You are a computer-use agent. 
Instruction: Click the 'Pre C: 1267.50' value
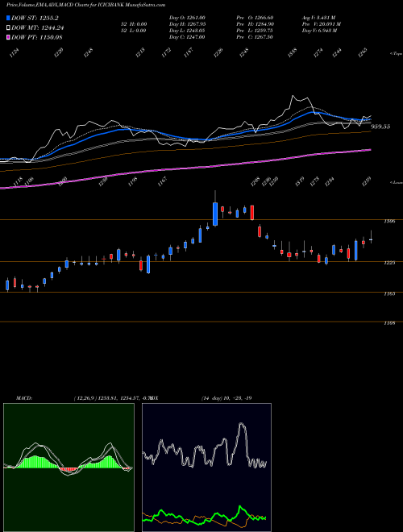click(255, 37)
